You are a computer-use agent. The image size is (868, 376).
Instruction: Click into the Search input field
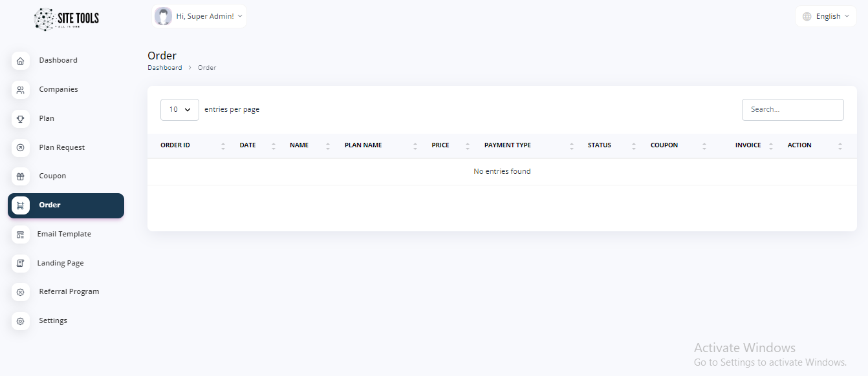[x=792, y=110]
